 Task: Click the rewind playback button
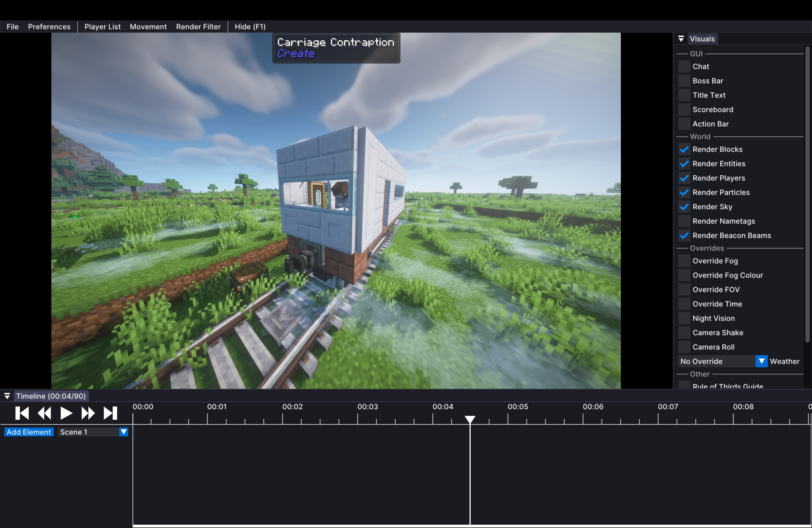(x=44, y=413)
